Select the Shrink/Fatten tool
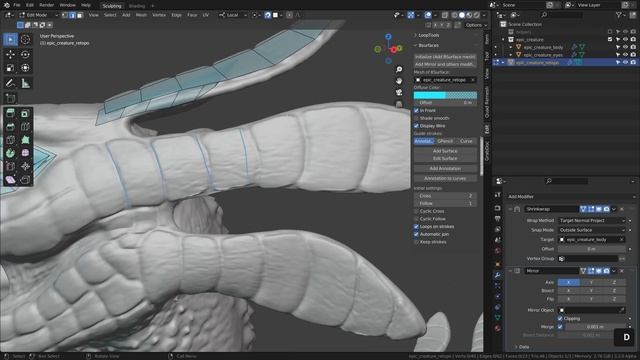 (25, 166)
